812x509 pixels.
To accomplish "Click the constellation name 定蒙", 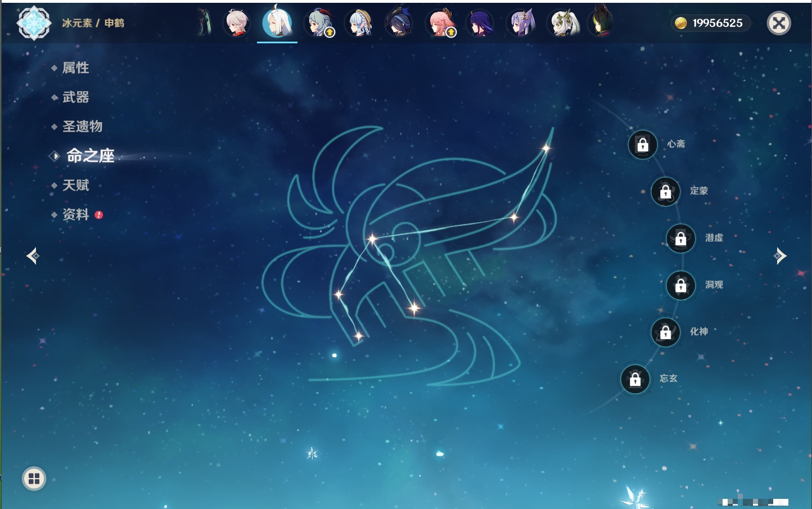I will (x=699, y=191).
